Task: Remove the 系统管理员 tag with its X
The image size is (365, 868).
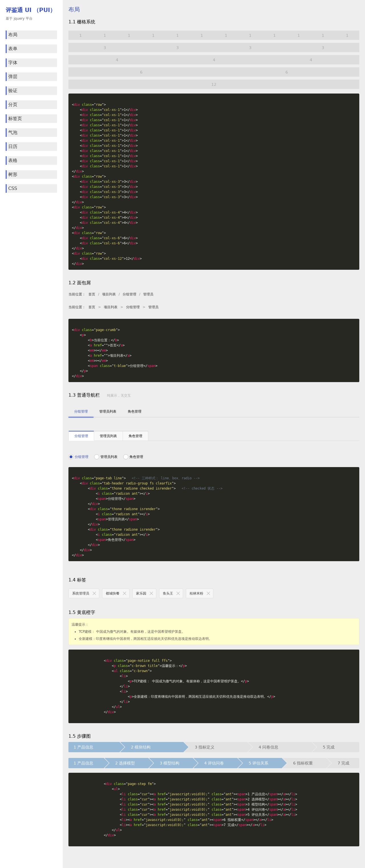Action: point(94,593)
